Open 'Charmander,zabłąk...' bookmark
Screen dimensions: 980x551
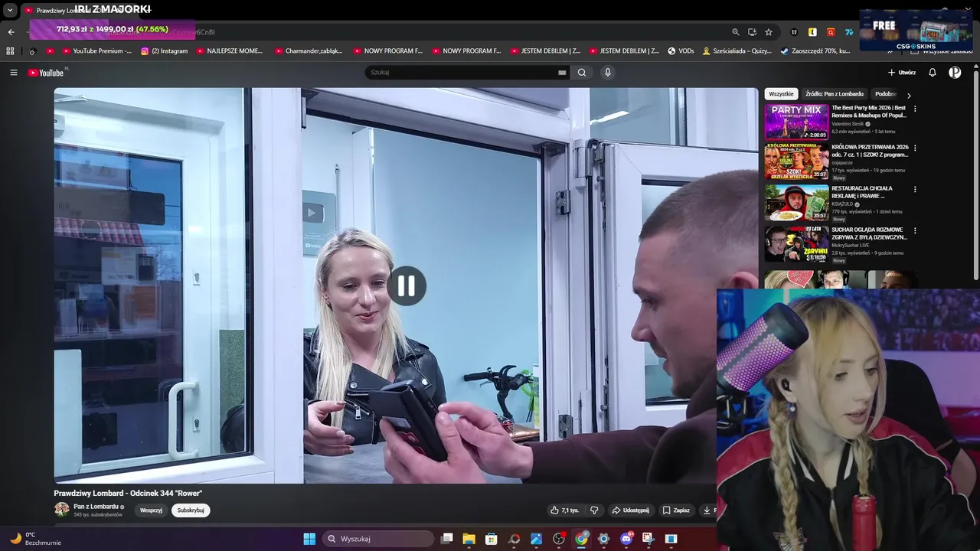pos(309,51)
